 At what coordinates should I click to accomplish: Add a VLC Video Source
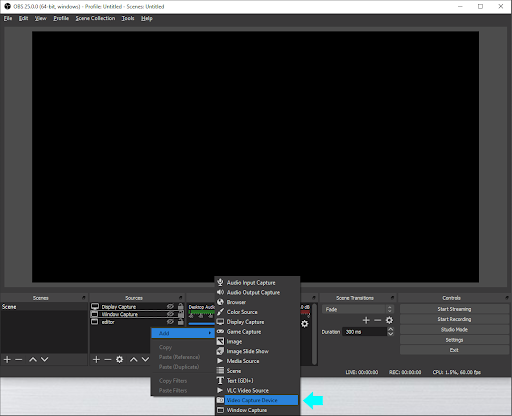pyautogui.click(x=257, y=390)
